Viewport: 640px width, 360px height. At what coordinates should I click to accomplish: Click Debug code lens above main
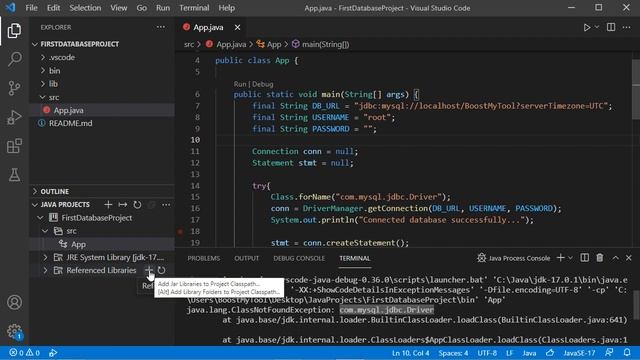(x=262, y=84)
